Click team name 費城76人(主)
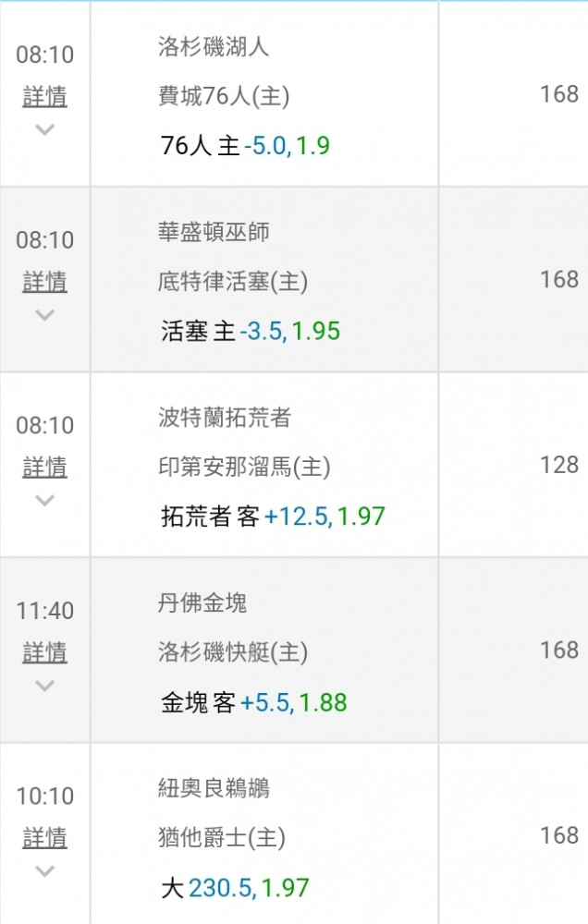The width and height of the screenshot is (588, 924). click(224, 96)
